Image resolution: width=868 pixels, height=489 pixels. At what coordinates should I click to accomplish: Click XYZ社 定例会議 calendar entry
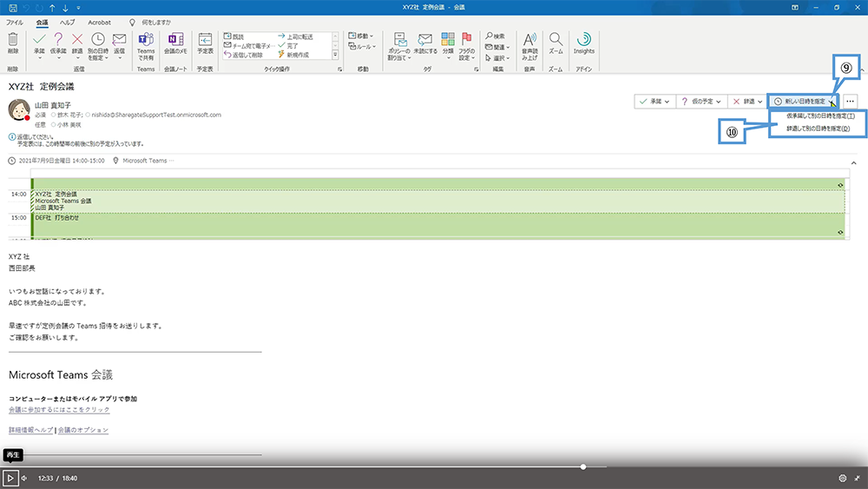(x=437, y=201)
